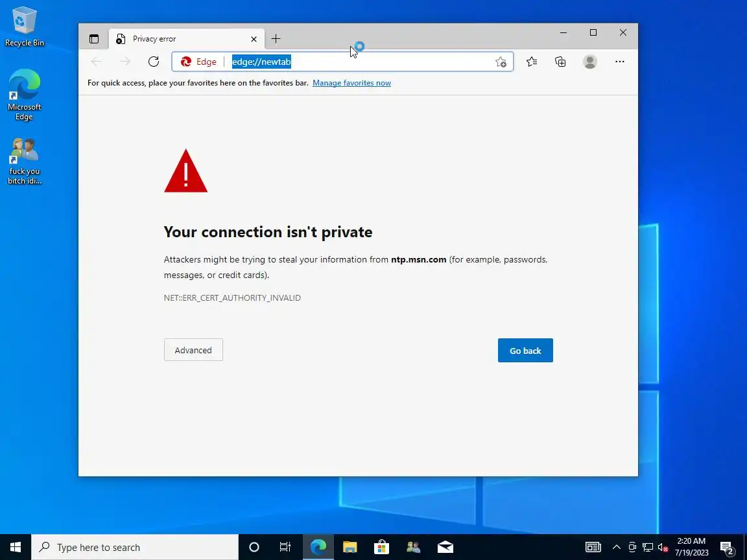
Task: Open Microsoft Store from taskbar
Action: (x=381, y=547)
